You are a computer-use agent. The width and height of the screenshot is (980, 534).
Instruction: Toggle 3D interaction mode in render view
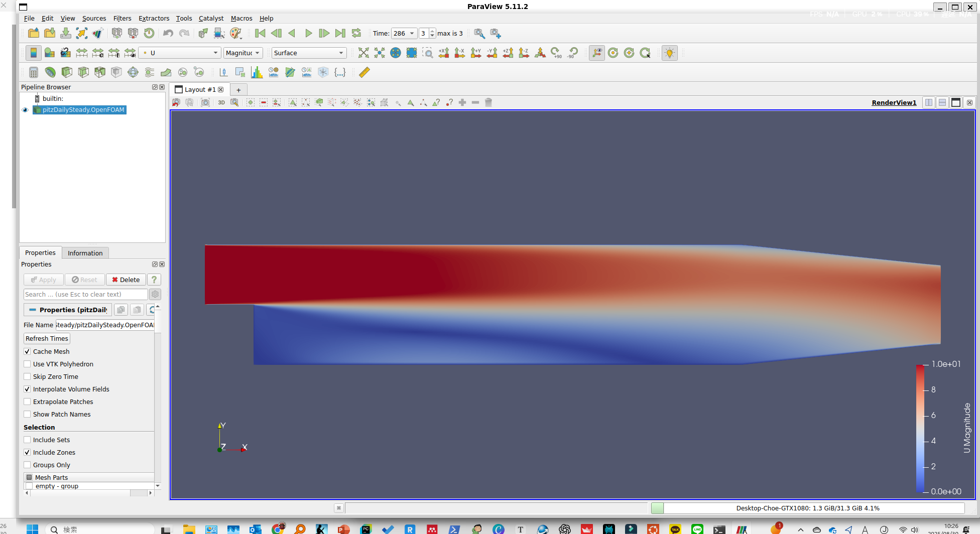point(221,102)
